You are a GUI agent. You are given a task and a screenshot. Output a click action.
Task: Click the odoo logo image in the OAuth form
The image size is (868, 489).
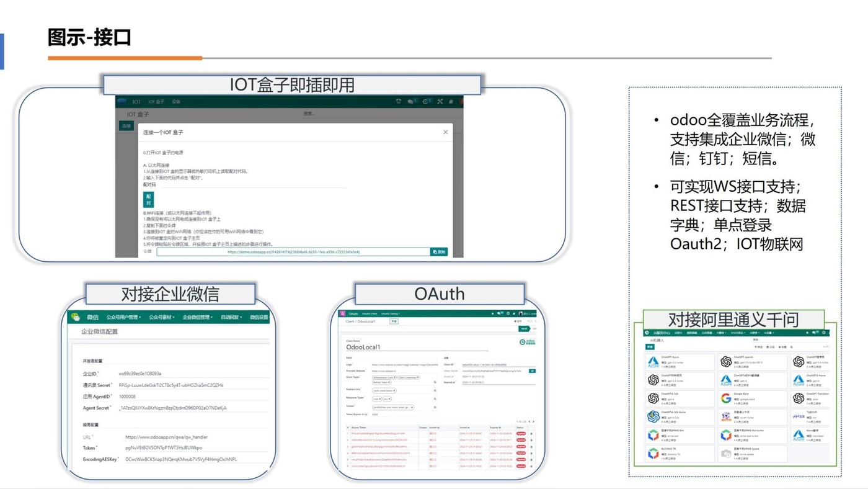click(528, 342)
